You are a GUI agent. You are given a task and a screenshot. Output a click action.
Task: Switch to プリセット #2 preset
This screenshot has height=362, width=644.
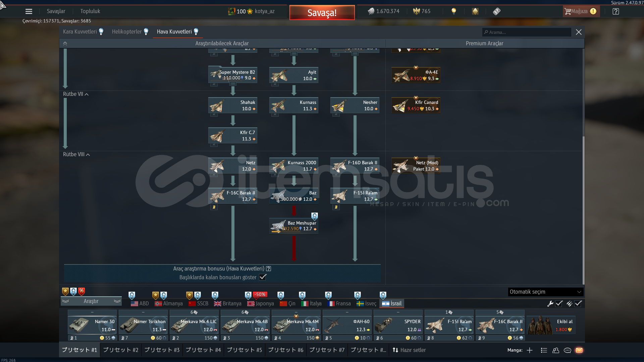(x=121, y=350)
